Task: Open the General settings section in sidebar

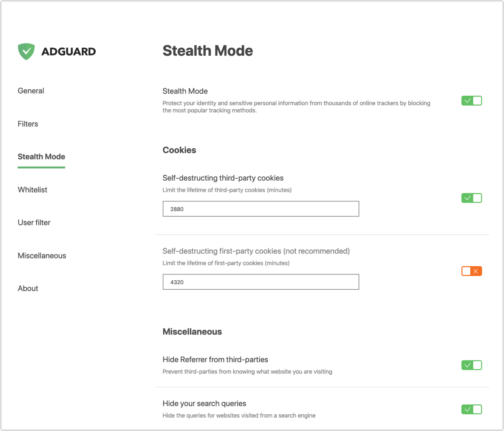Action: 31,91
